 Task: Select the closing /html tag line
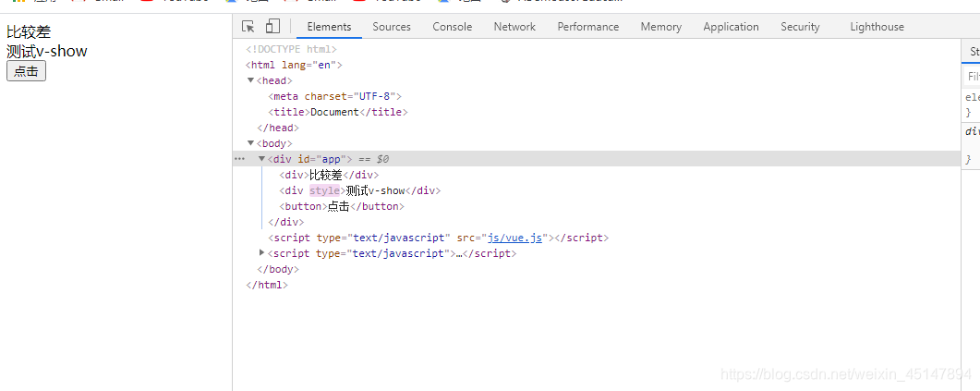267,285
